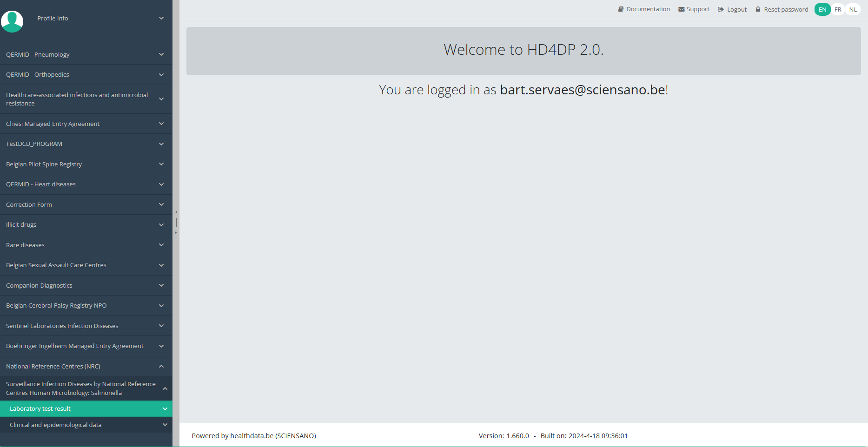This screenshot has height=447, width=868.
Task: Collapse National Reference Centres (NRC) chevron
Action: [x=161, y=366]
